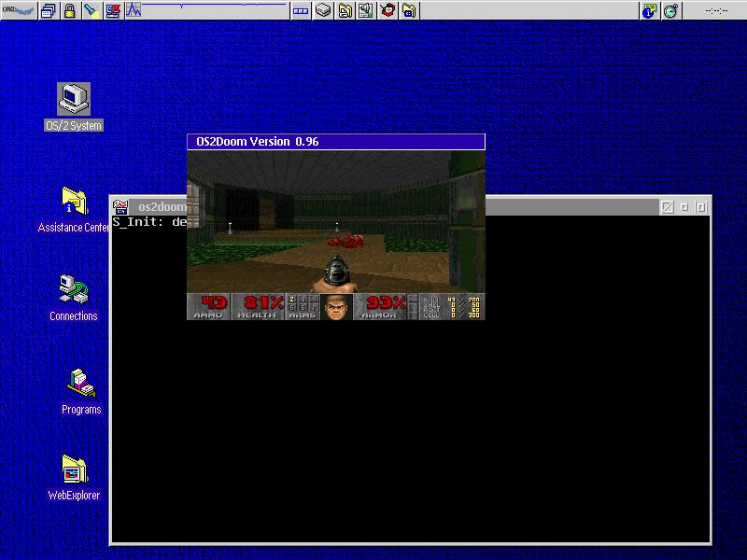Image resolution: width=747 pixels, height=560 pixels.
Task: Open the drive object icon in WarpCenter
Action: pos(323,10)
